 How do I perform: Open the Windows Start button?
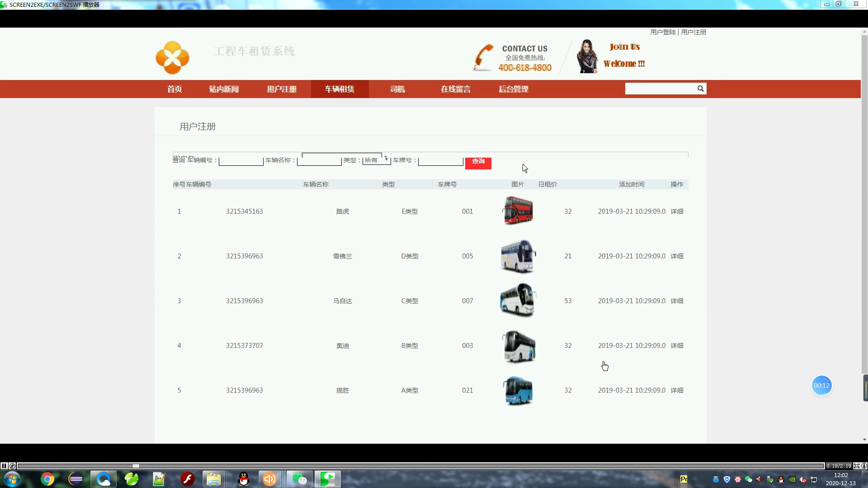12,479
